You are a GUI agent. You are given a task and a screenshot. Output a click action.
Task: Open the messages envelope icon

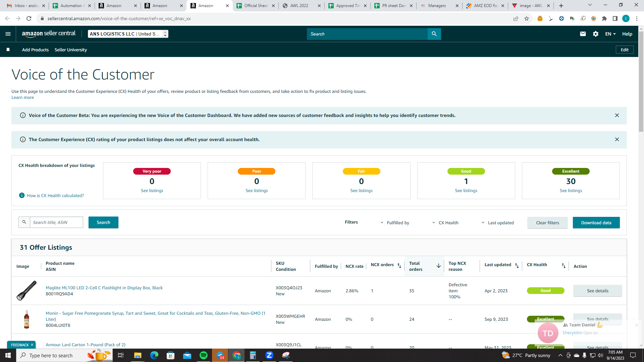[x=583, y=34]
